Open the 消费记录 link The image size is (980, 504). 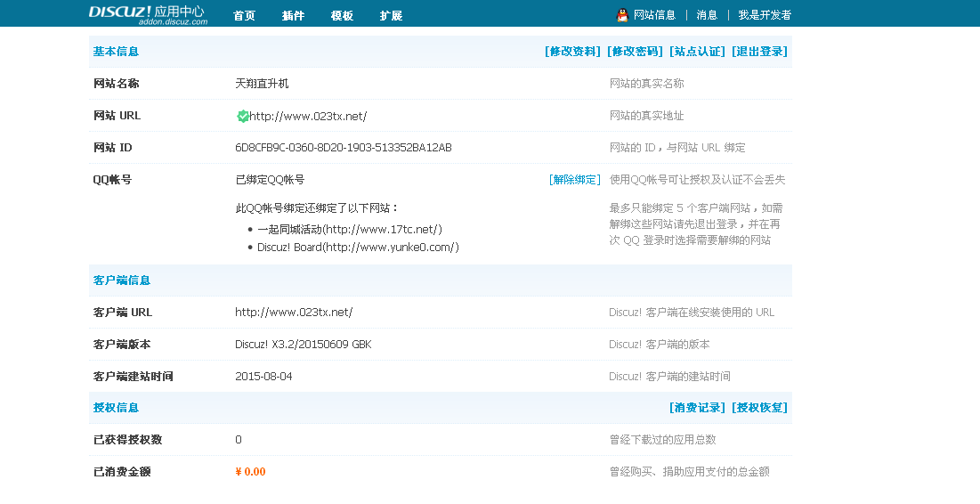[698, 408]
